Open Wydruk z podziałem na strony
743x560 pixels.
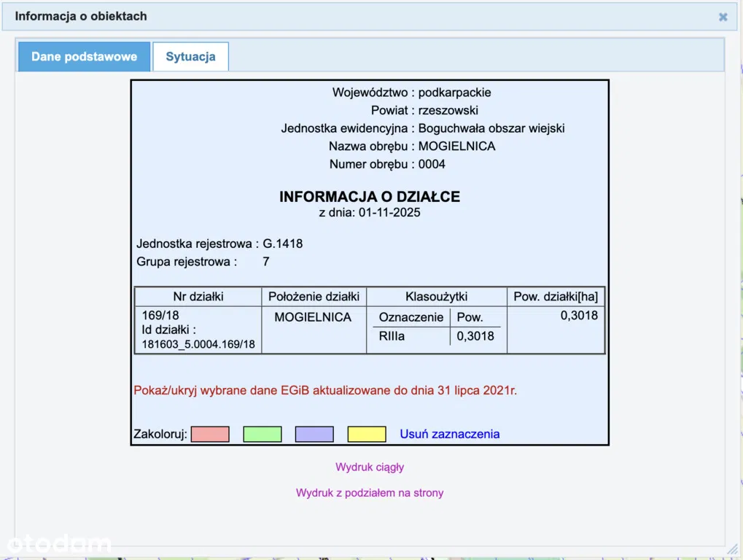point(370,493)
